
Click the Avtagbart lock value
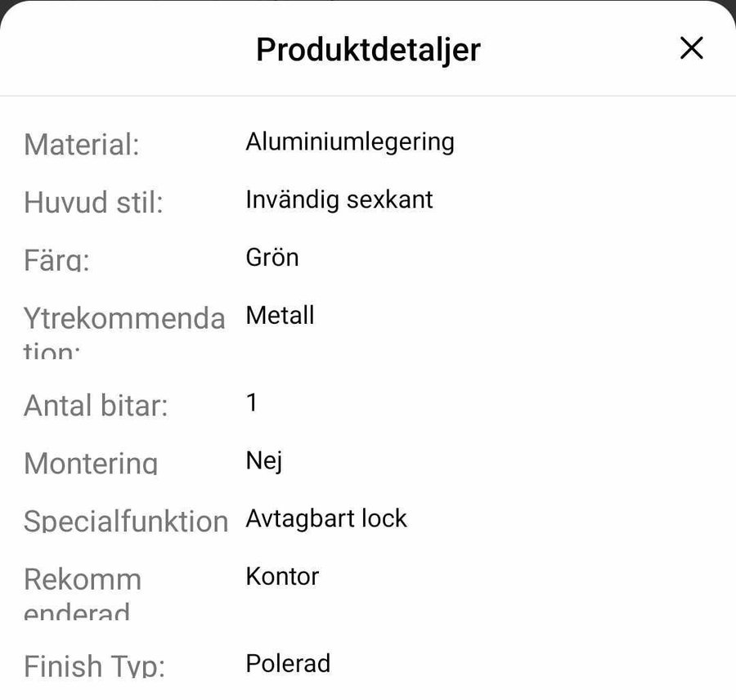point(325,518)
